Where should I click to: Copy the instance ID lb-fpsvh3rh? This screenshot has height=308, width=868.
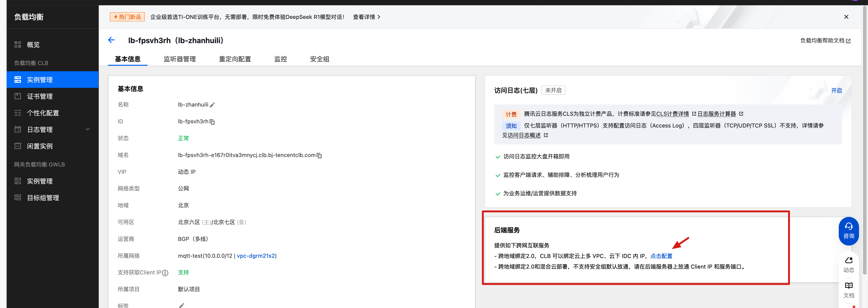tap(212, 122)
